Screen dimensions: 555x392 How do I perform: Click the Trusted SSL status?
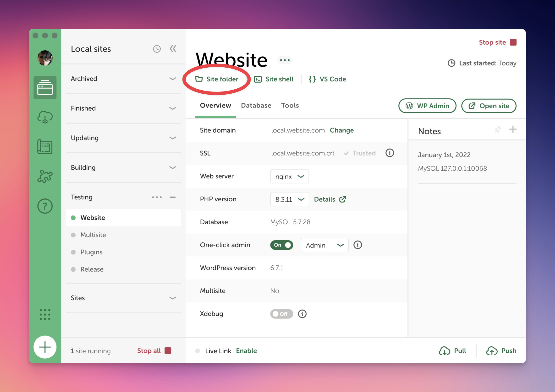[360, 153]
